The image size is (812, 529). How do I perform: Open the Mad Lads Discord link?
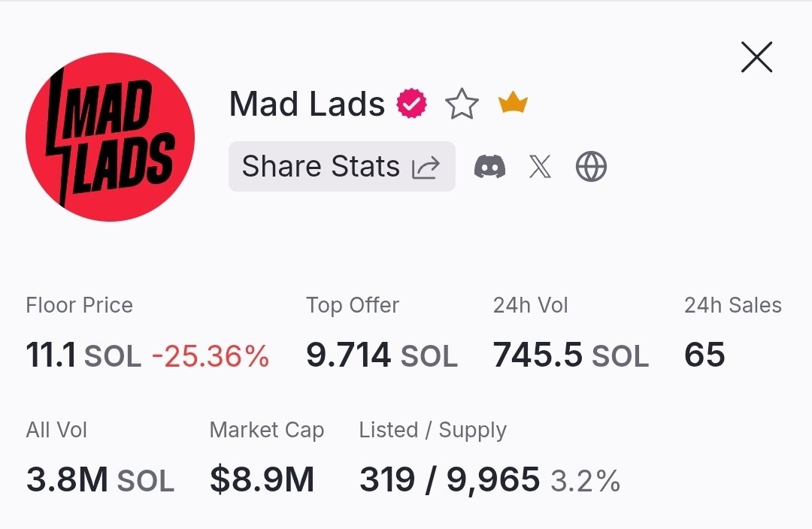click(489, 166)
